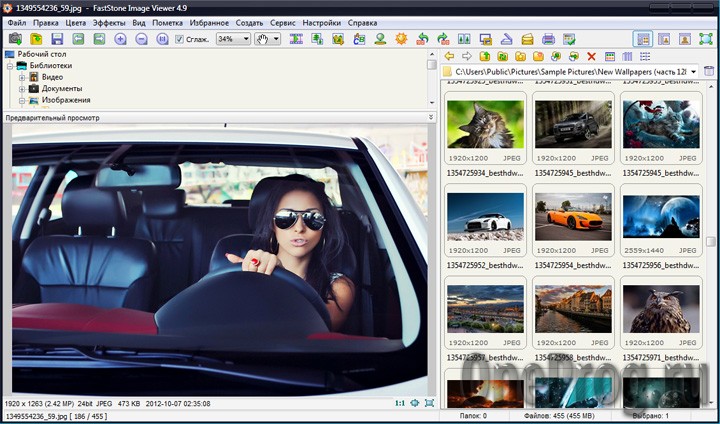This screenshot has width=720, height=424.
Task: Go up one folder level icon
Action: click(485, 56)
